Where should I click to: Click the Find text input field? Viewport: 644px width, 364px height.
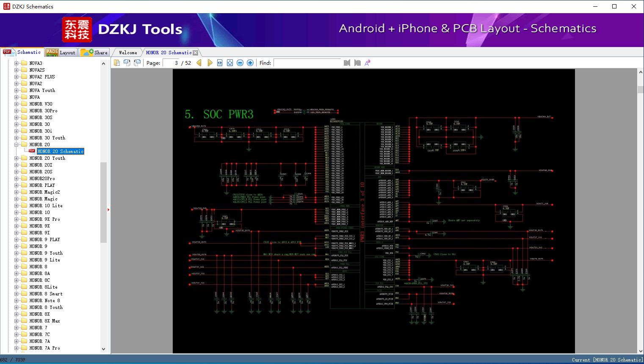(307, 63)
